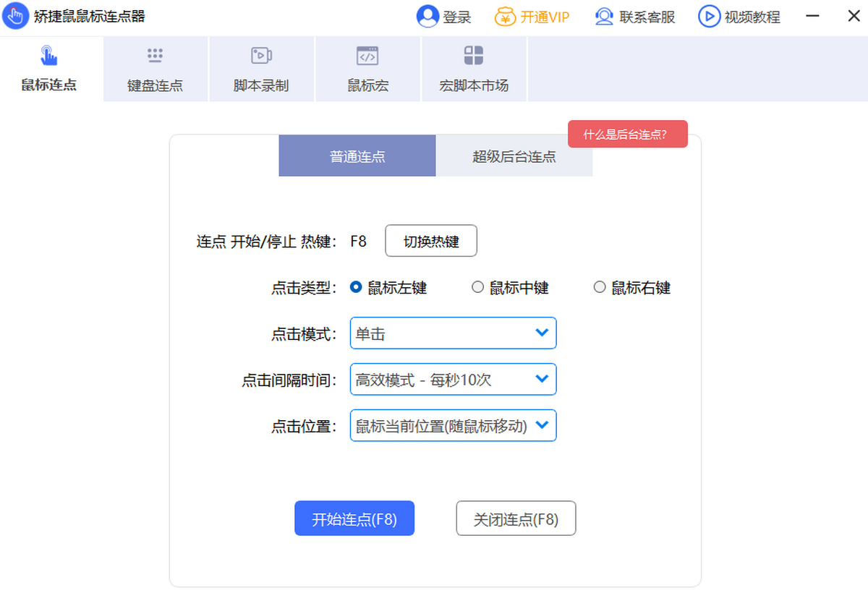Click the 点击类型 label
Image resolution: width=868 pixels, height=593 pixels.
click(x=305, y=288)
